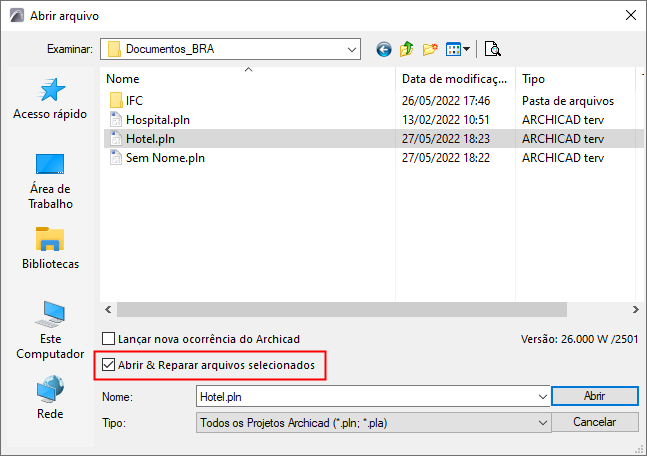This screenshot has height=456, width=647.
Task: Open Bibliotecas in the sidebar
Action: [x=50, y=249]
